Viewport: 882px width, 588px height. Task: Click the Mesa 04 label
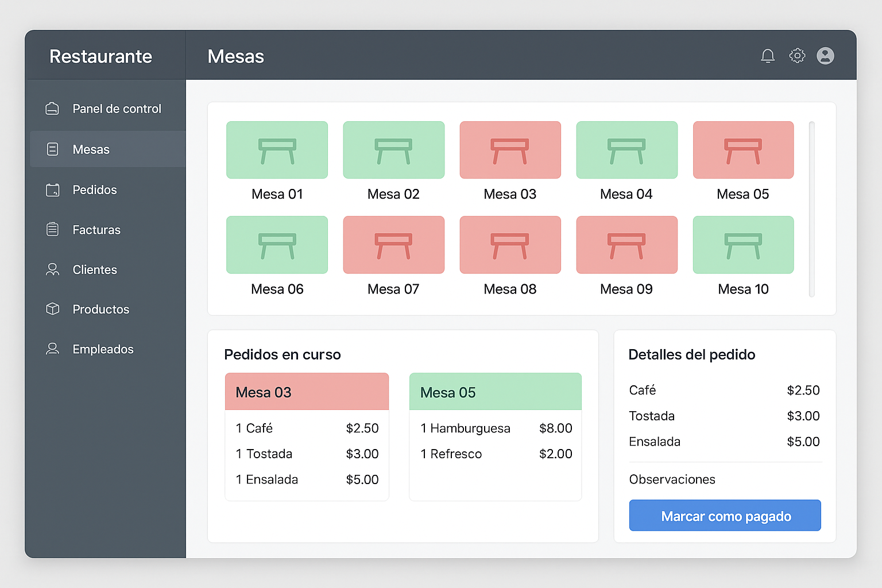coord(626,194)
